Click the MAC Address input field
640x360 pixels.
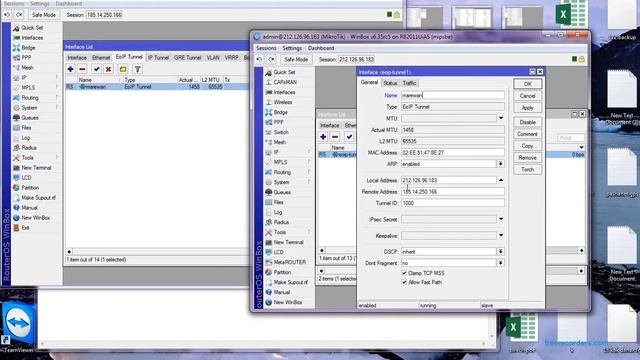[453, 152]
